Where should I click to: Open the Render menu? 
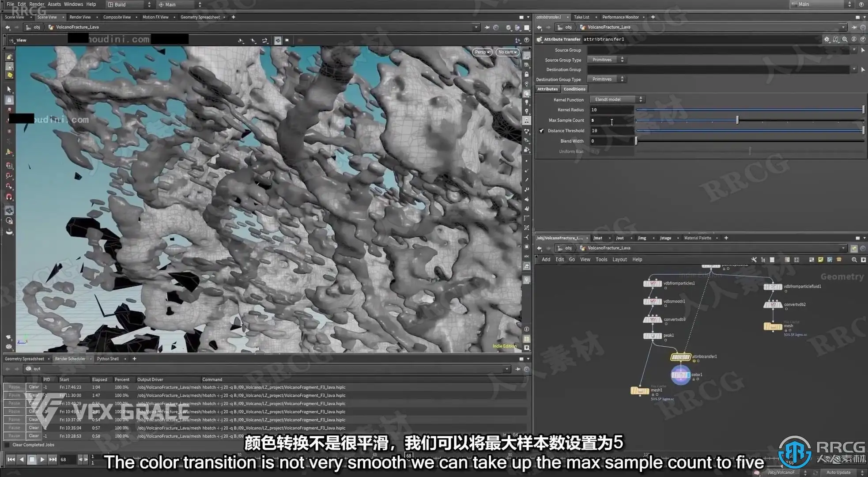[x=37, y=4]
